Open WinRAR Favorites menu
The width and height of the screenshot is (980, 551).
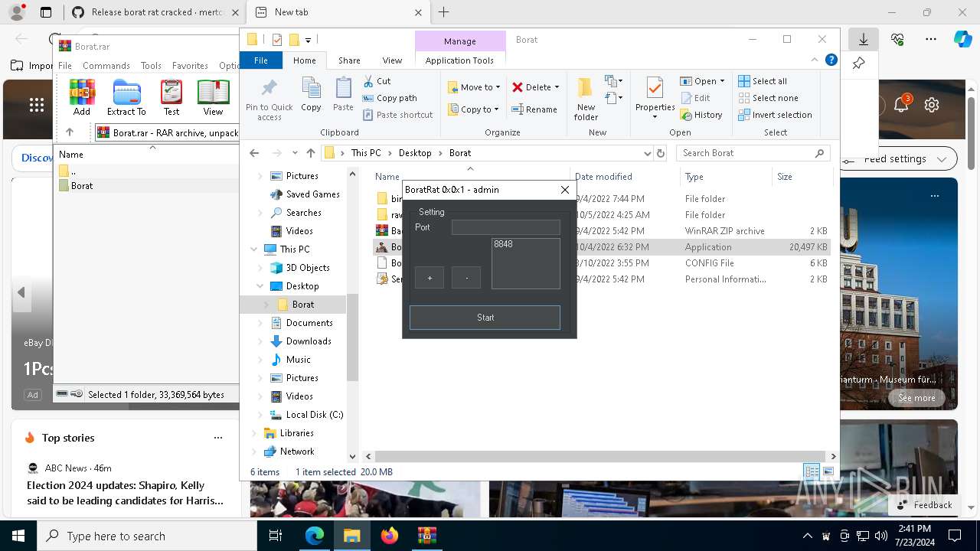(190, 66)
